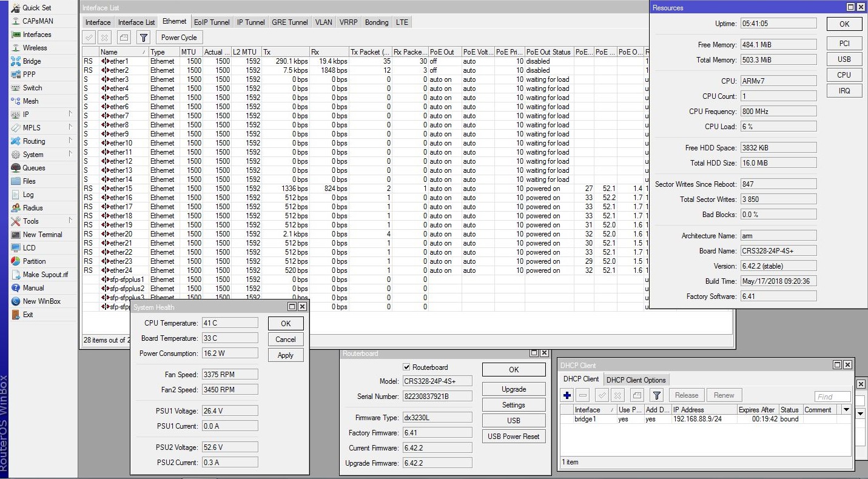
Task: Open the LCD menu item
Action: tap(29, 248)
